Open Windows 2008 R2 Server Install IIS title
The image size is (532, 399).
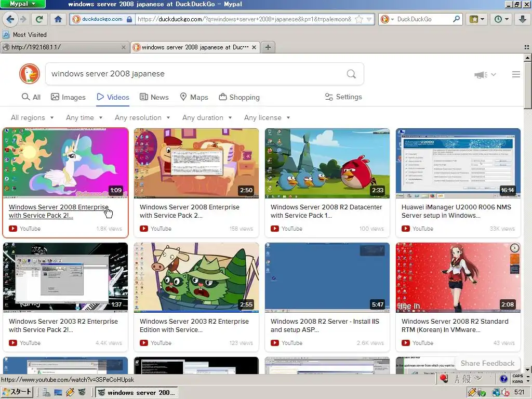(x=325, y=325)
